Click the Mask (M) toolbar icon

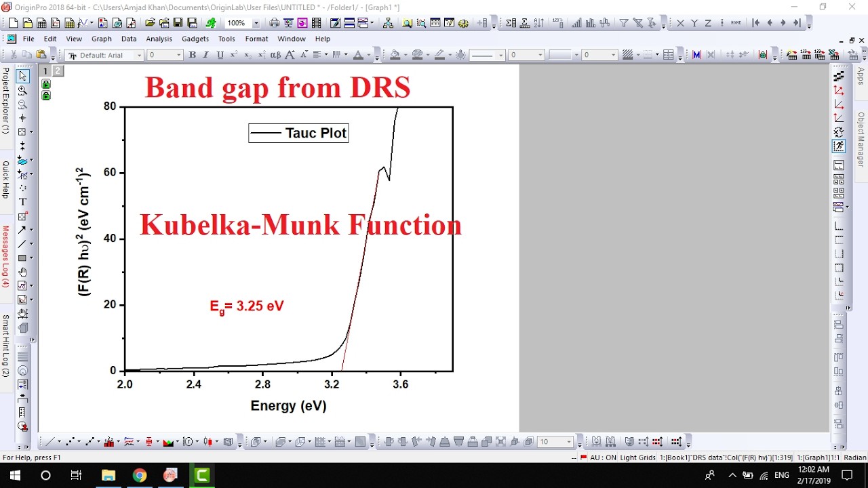[x=696, y=55]
